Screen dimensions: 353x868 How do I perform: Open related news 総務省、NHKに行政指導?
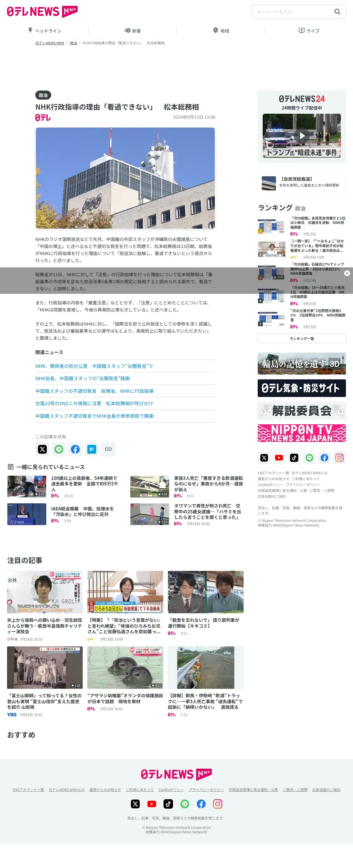[94, 391]
